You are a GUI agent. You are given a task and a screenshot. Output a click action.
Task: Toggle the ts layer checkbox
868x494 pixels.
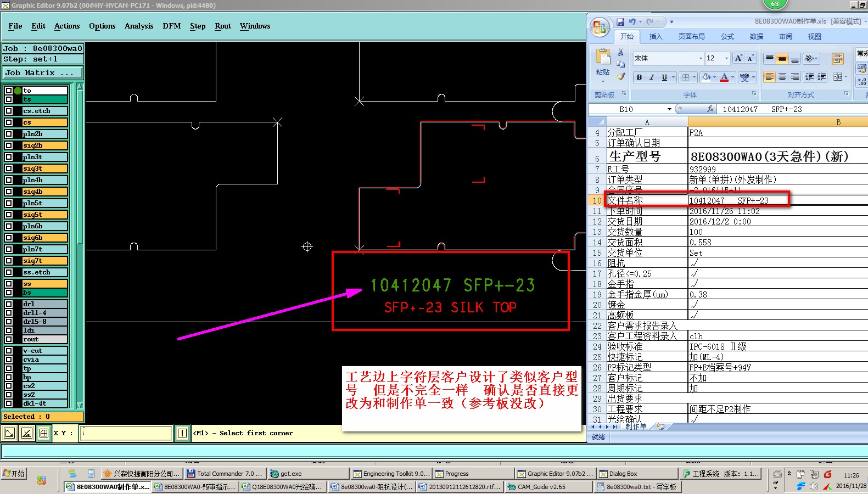coord(9,99)
